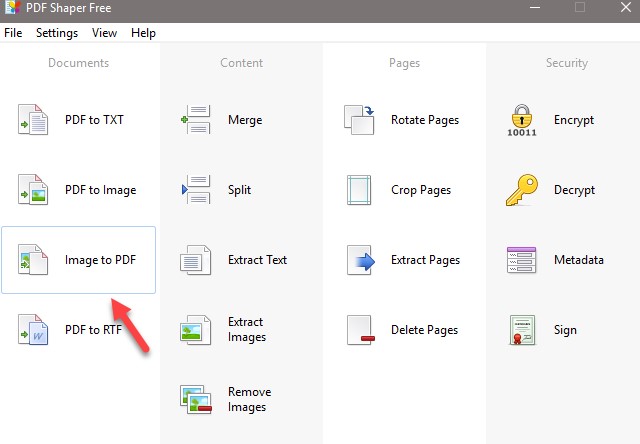Click the Decrypt key icon
This screenshot has height=444, width=640.
pos(522,190)
